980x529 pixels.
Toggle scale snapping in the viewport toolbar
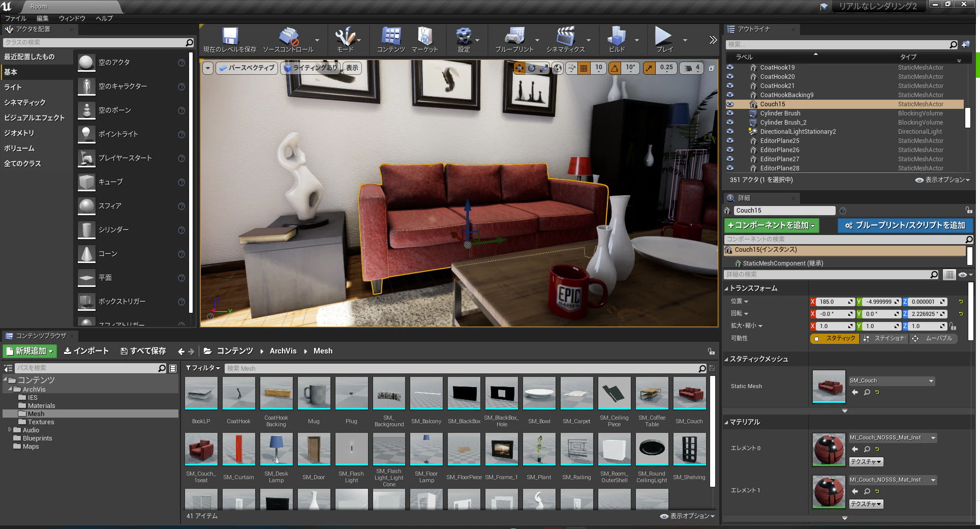click(649, 68)
